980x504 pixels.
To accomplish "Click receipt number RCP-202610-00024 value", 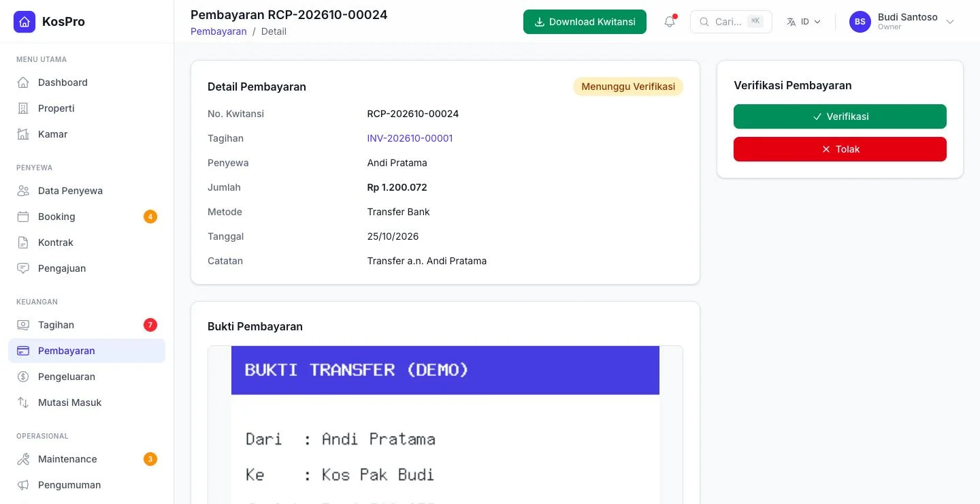I will pos(413,114).
